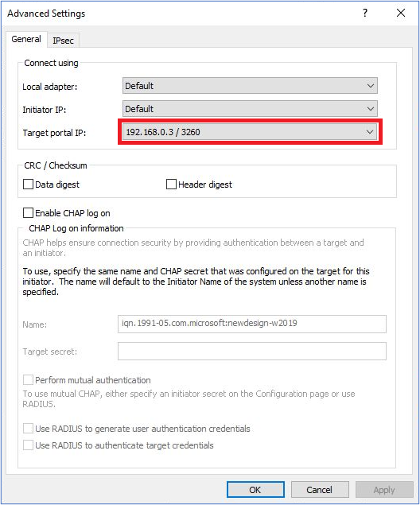Open the Target portal IP dropdown
Viewport: 420px width, 505px height.
click(370, 132)
